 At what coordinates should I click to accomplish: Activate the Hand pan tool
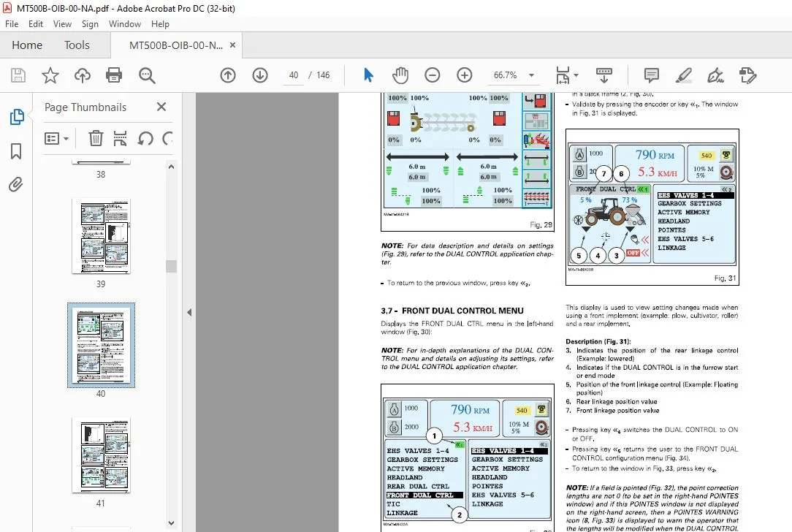click(x=400, y=75)
